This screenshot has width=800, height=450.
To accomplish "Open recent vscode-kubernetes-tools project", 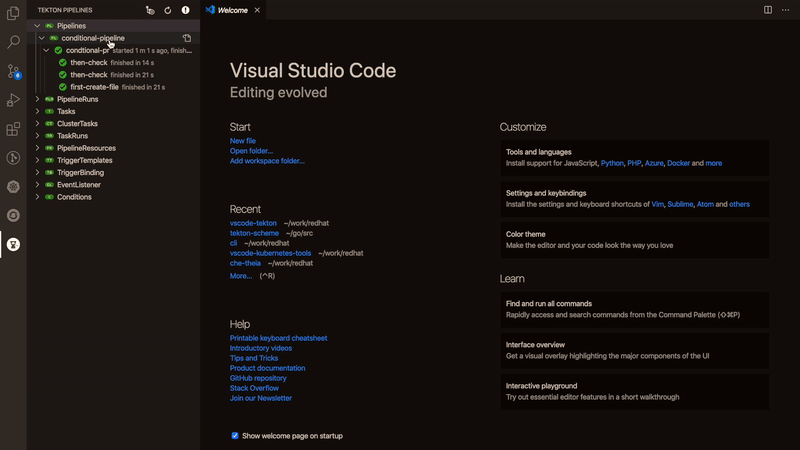I will [x=270, y=253].
